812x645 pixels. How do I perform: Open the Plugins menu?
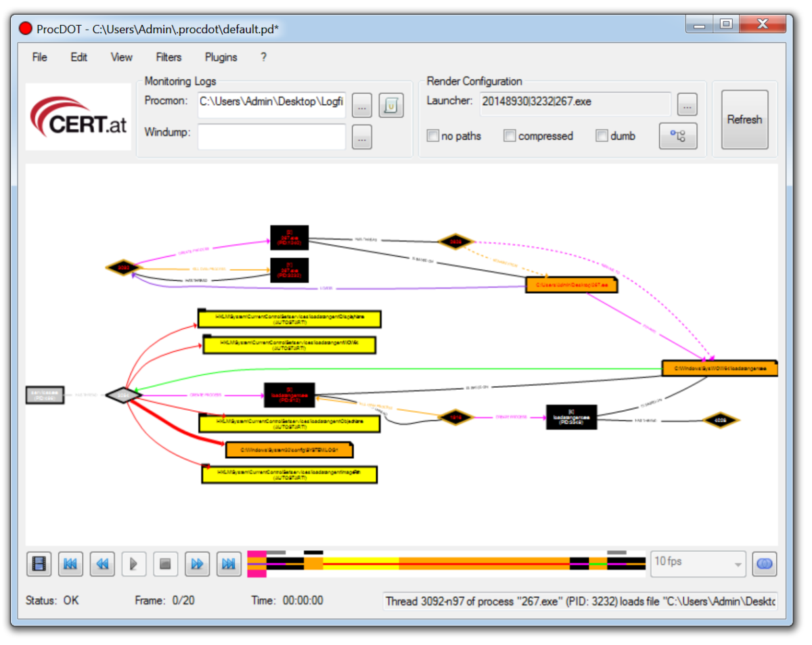tap(221, 58)
